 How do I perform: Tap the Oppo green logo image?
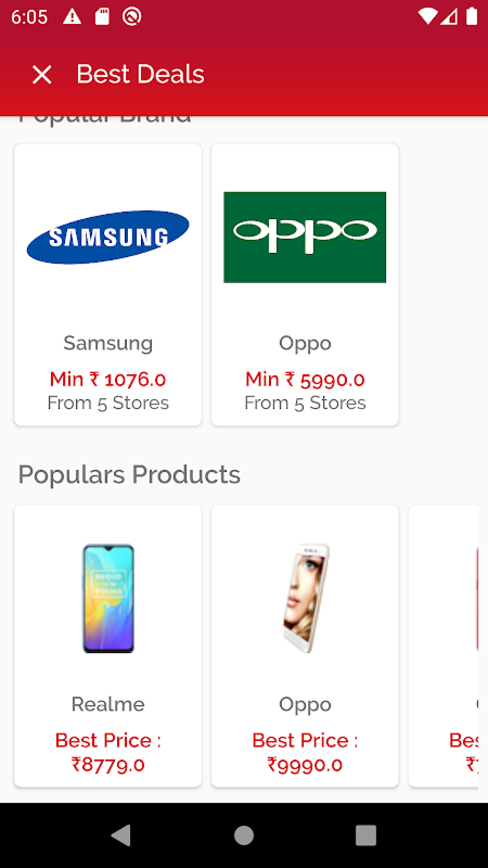coord(305,237)
